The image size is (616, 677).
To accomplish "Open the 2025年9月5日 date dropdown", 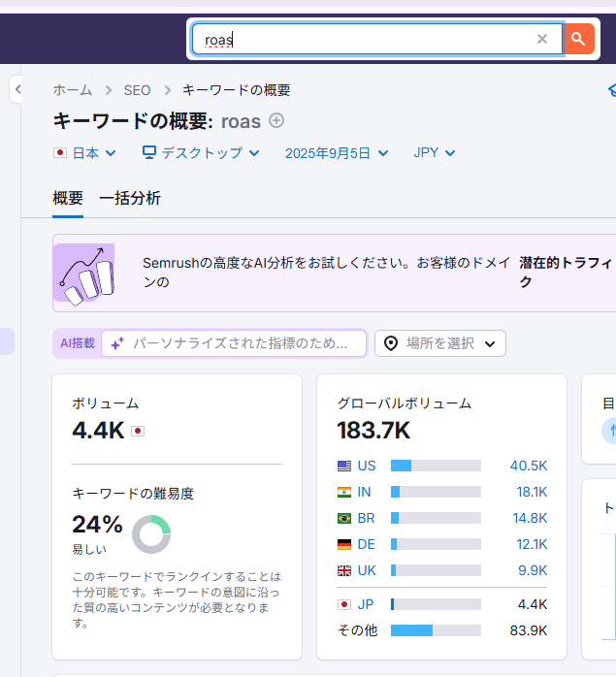I will [336, 152].
